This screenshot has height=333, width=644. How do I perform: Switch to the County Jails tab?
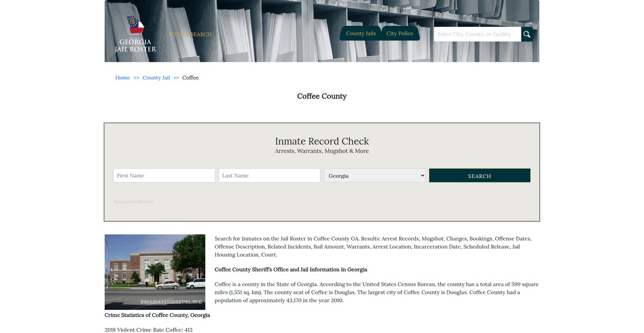pyautogui.click(x=361, y=33)
